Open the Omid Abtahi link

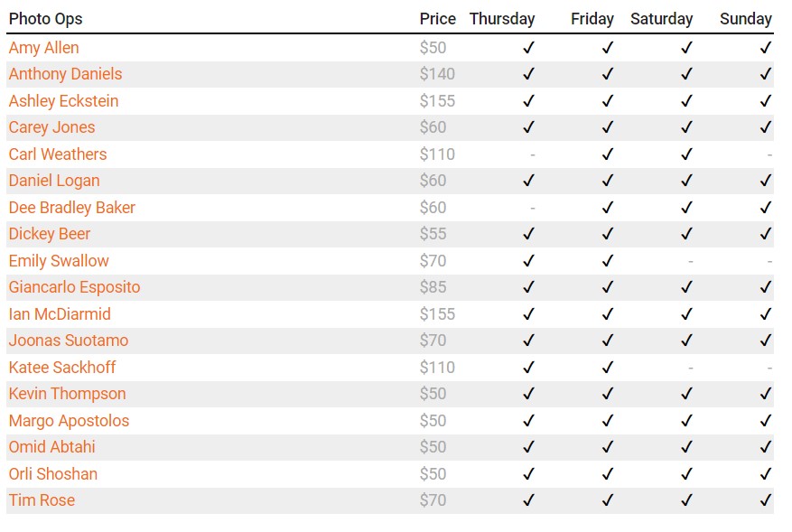coord(51,447)
